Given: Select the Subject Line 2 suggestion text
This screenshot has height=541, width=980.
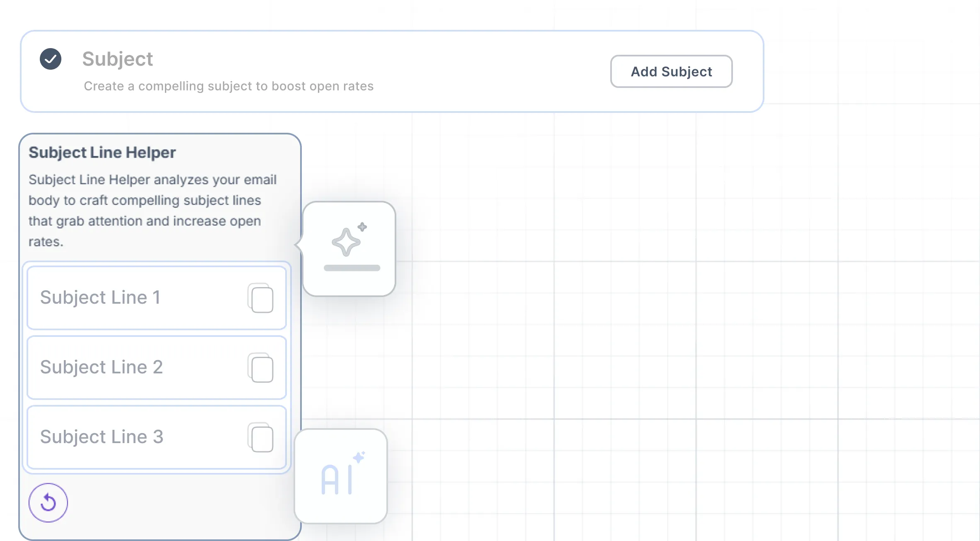Looking at the screenshot, I should click(101, 367).
